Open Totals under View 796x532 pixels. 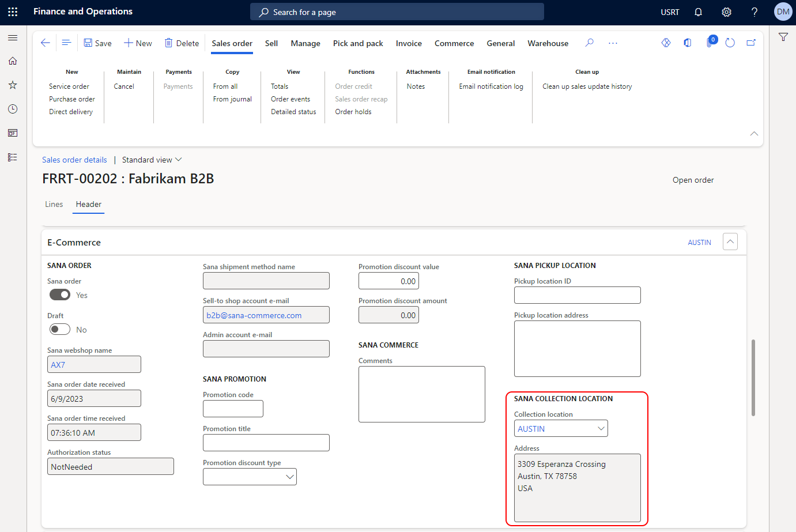[x=280, y=86]
